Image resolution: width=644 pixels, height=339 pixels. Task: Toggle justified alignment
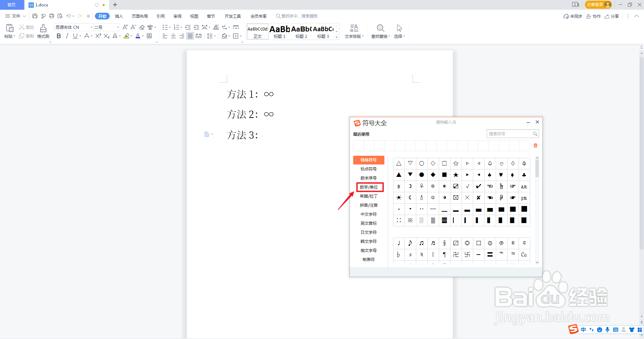(190, 36)
